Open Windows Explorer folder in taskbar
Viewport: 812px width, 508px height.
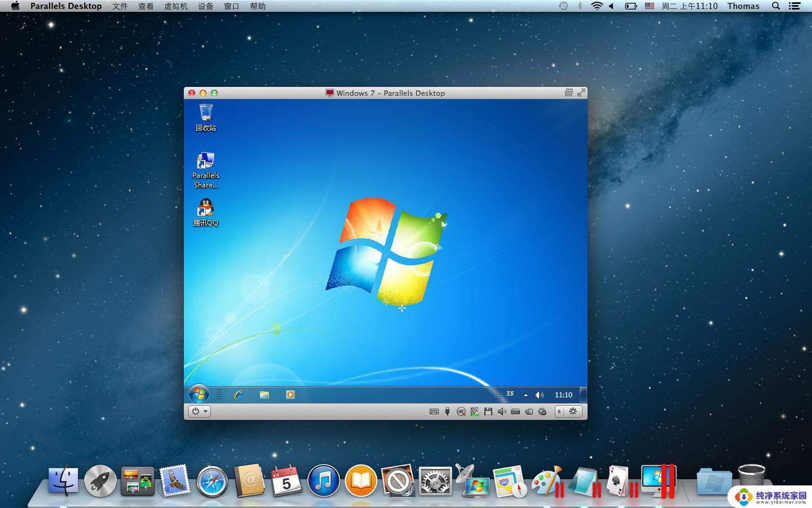point(264,395)
